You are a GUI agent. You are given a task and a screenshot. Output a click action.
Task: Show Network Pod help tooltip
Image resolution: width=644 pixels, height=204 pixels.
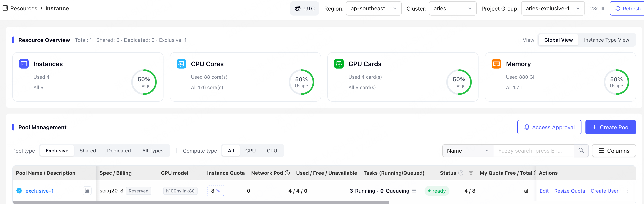point(287,173)
